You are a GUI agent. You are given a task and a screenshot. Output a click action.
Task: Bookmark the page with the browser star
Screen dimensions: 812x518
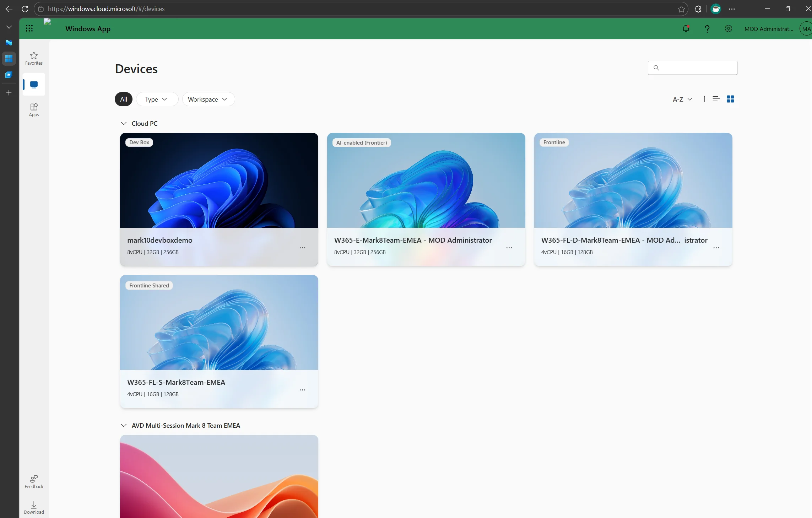[x=681, y=9]
